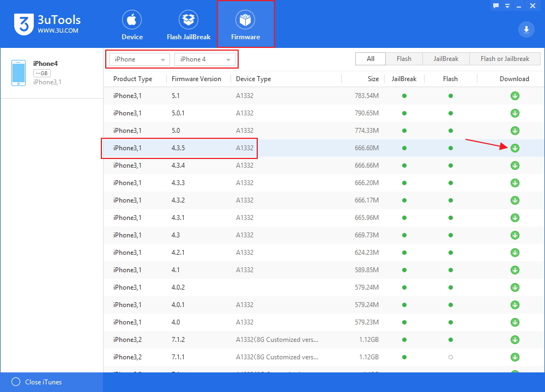The height and width of the screenshot is (392, 545).
Task: Click the 666.17M size cell
Action: (367, 200)
